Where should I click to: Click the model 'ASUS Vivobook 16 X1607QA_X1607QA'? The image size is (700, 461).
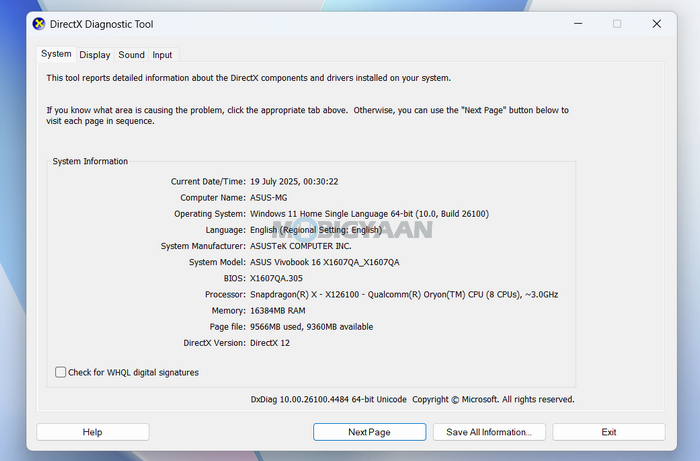tap(325, 262)
